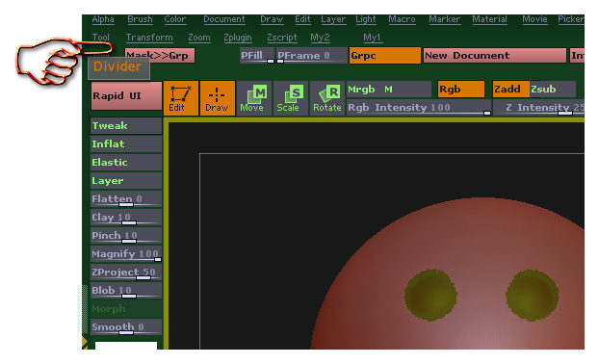Open the My2 custom menu
Viewport: 599px width, 364px height.
tap(320, 38)
